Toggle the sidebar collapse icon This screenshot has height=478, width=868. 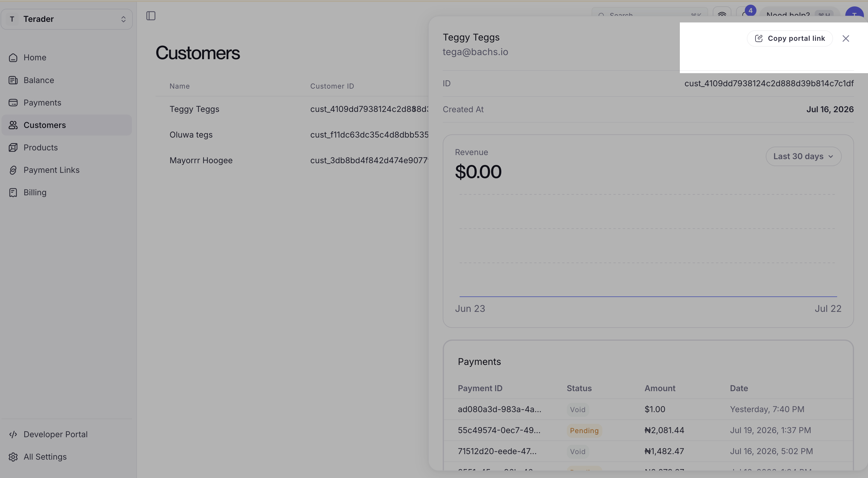(x=151, y=16)
